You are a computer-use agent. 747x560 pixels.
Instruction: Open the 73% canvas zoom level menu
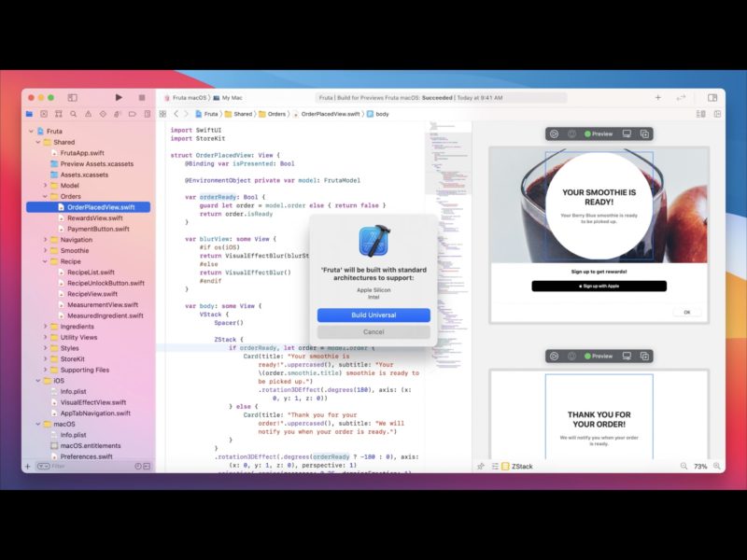click(x=700, y=466)
